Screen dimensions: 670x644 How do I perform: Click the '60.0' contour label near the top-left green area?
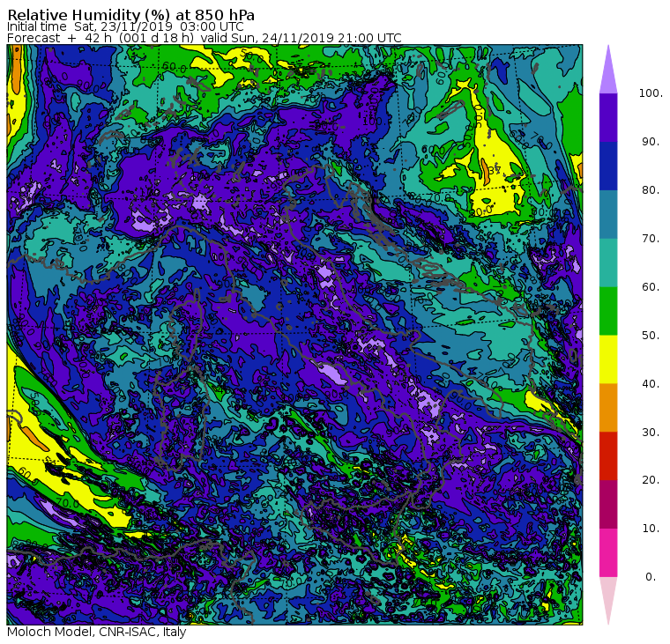[175, 68]
